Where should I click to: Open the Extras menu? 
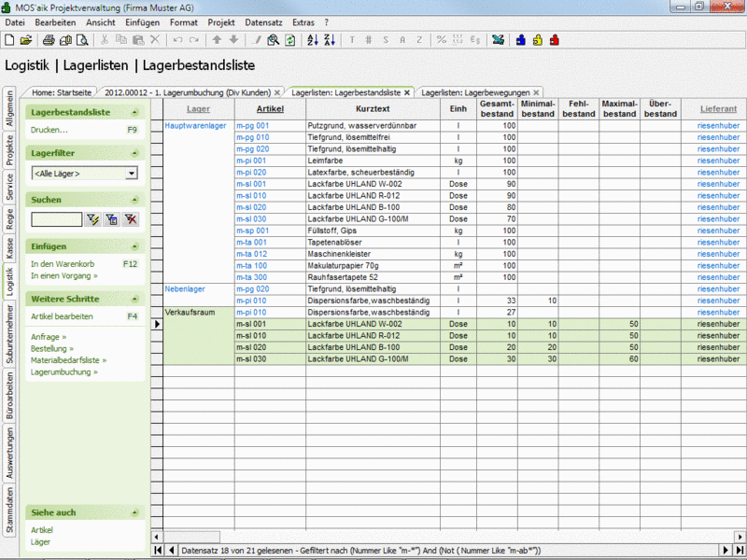303,22
